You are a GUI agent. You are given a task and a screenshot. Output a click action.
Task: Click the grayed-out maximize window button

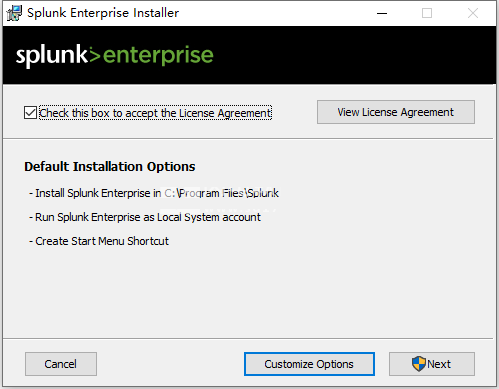tap(427, 13)
